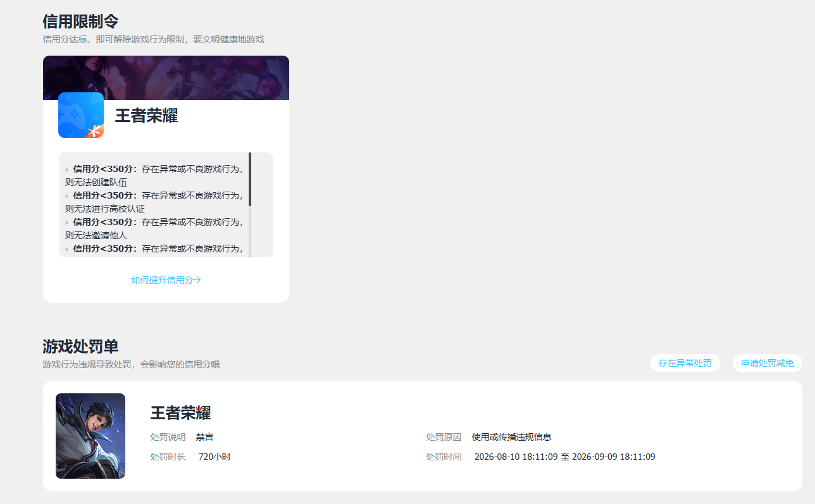The height and width of the screenshot is (504, 815).
Task: Click 王者荣耀 title in penalty card
Action: pyautogui.click(x=180, y=413)
